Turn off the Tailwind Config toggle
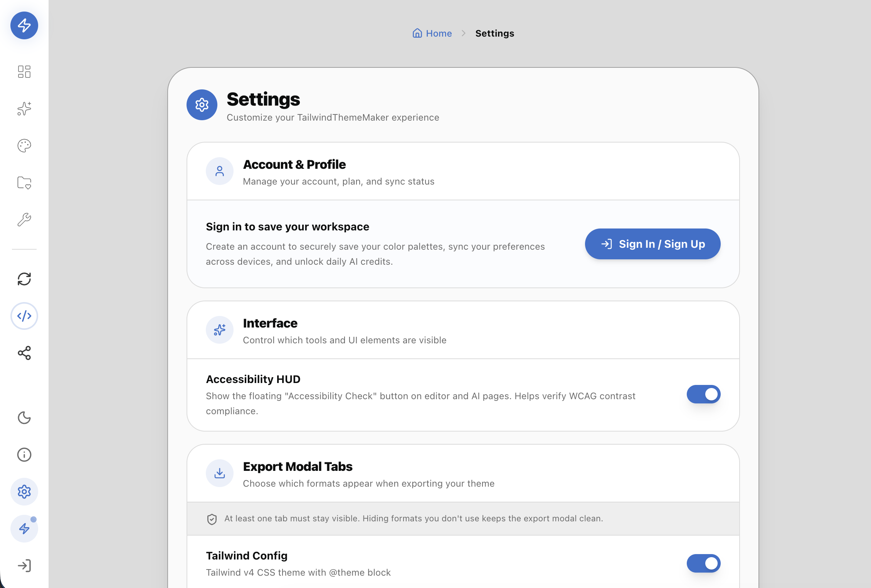This screenshot has width=871, height=588. 704,563
